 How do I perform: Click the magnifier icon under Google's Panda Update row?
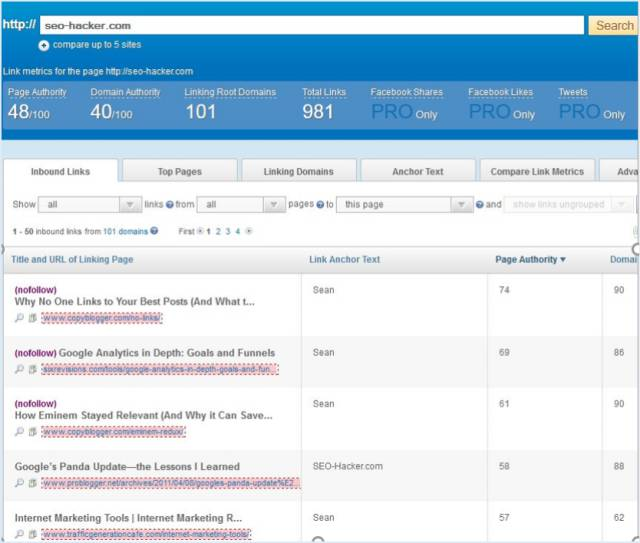point(19,483)
